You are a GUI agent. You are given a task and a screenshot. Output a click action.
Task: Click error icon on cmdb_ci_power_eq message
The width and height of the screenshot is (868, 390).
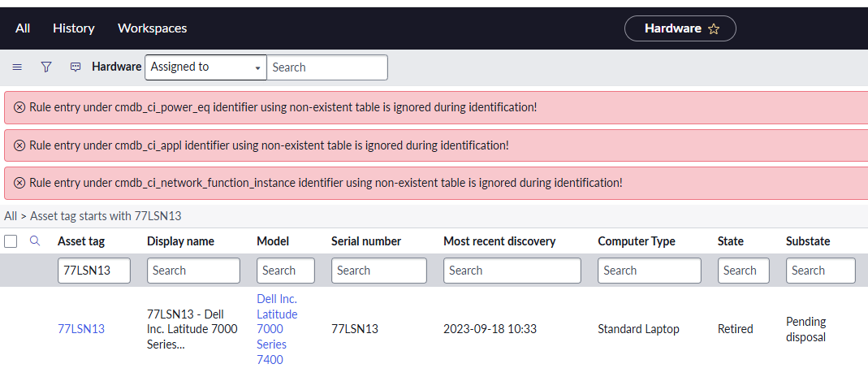click(19, 107)
